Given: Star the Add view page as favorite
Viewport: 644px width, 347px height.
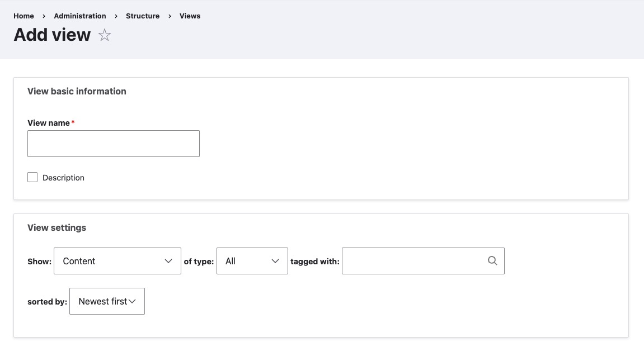Looking at the screenshot, I should 104,35.
